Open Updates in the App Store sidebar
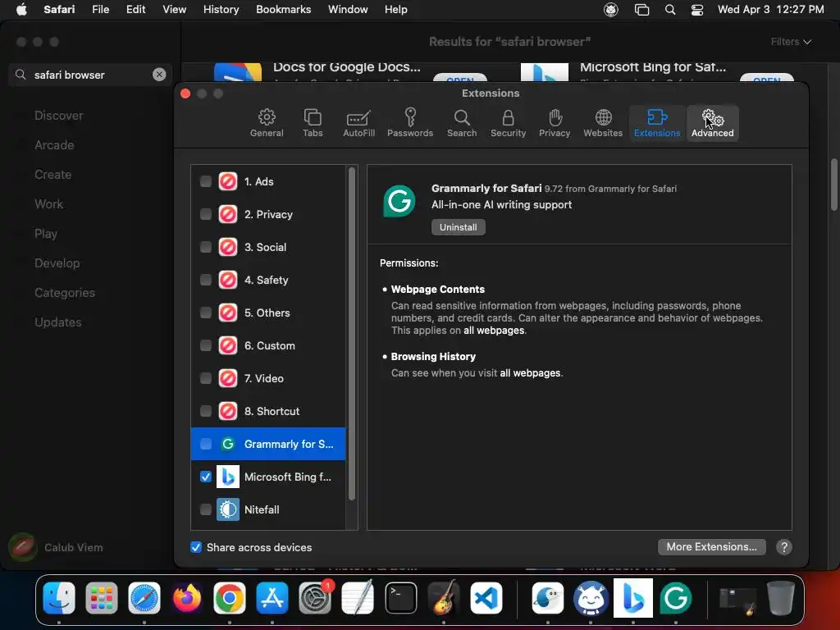This screenshot has width=840, height=630. (x=58, y=322)
